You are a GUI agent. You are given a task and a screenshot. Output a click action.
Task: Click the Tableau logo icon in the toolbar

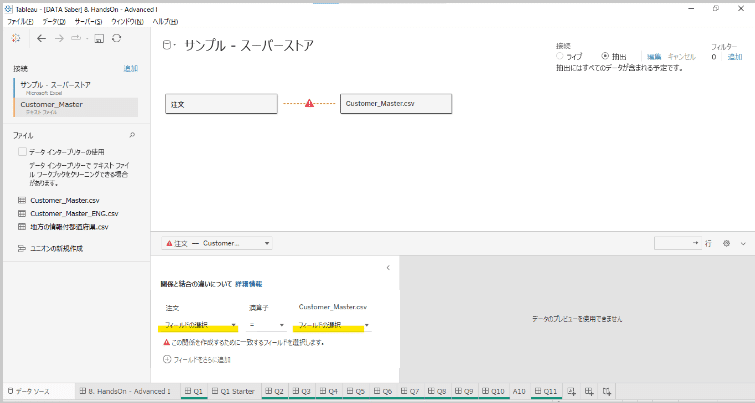click(16, 39)
